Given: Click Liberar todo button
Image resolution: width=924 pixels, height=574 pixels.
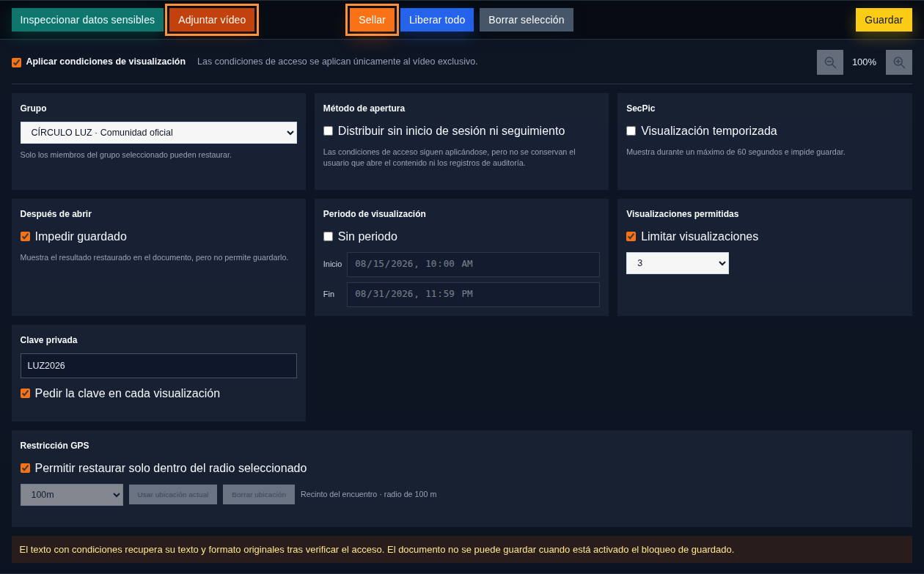Looking at the screenshot, I should [x=437, y=20].
